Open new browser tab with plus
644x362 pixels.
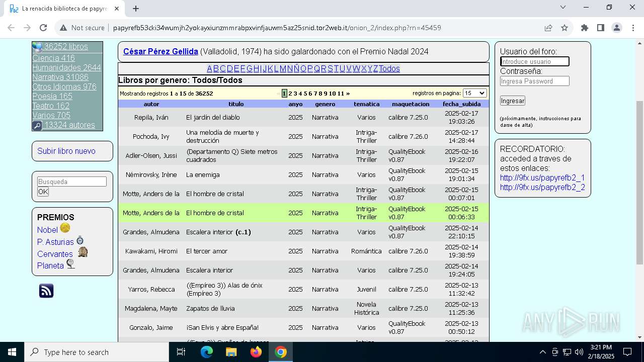click(136, 9)
